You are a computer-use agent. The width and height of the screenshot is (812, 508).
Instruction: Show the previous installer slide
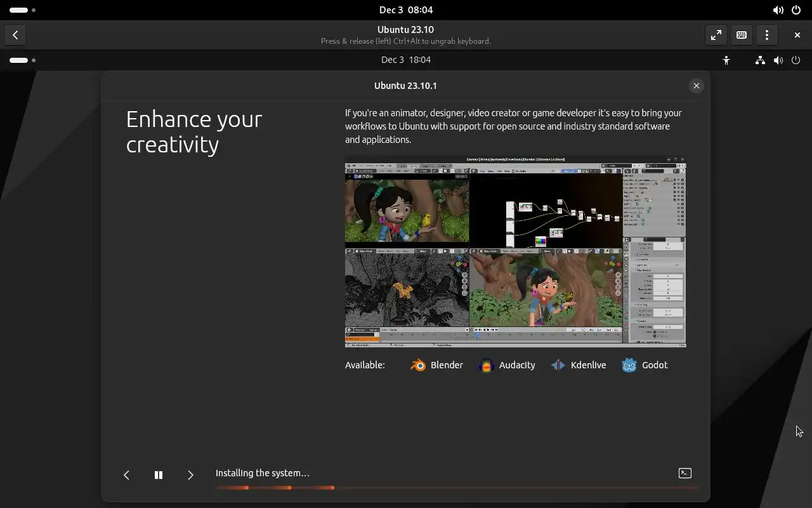(x=126, y=475)
